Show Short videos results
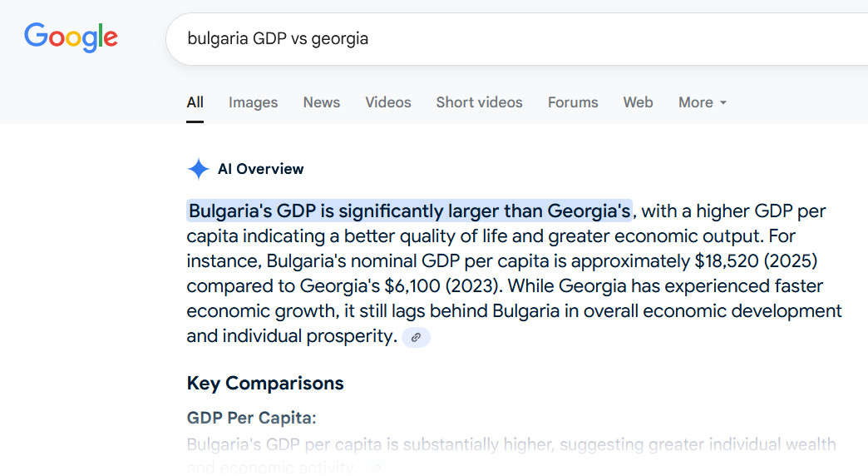 pos(479,102)
